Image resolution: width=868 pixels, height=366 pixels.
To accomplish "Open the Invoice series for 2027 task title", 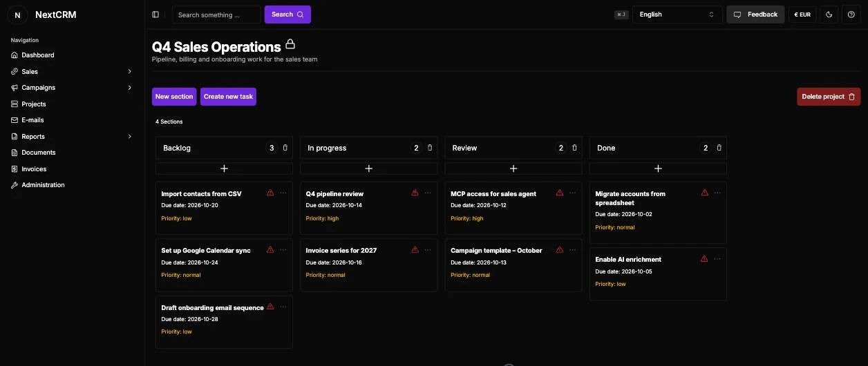I will click(x=341, y=251).
